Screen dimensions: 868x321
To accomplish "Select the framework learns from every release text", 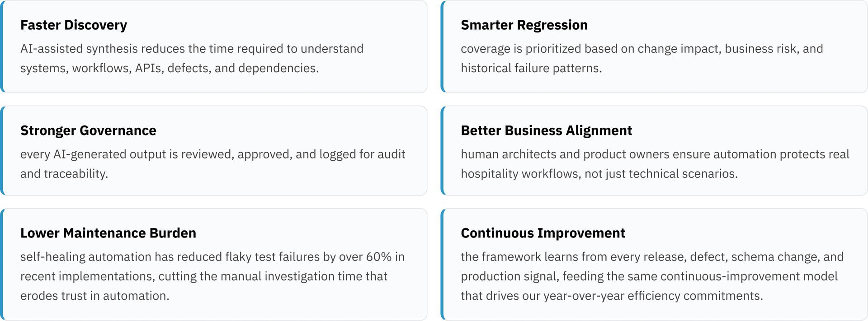I will tap(652, 276).
